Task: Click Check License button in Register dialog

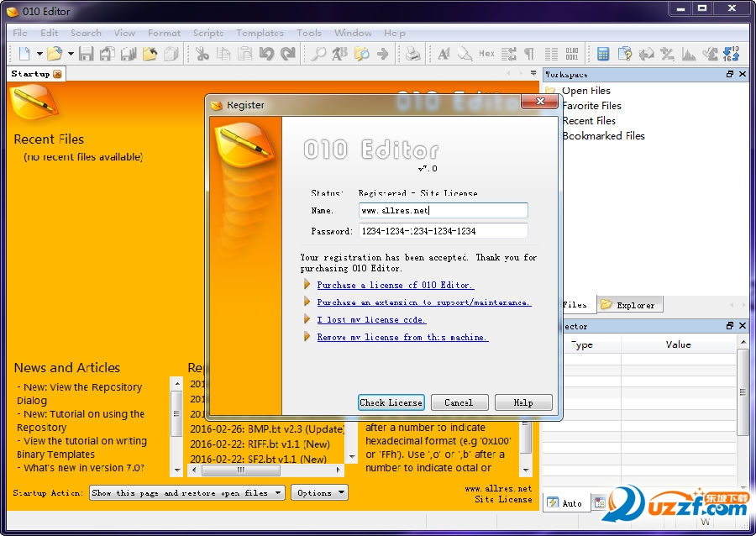Action: pyautogui.click(x=391, y=402)
